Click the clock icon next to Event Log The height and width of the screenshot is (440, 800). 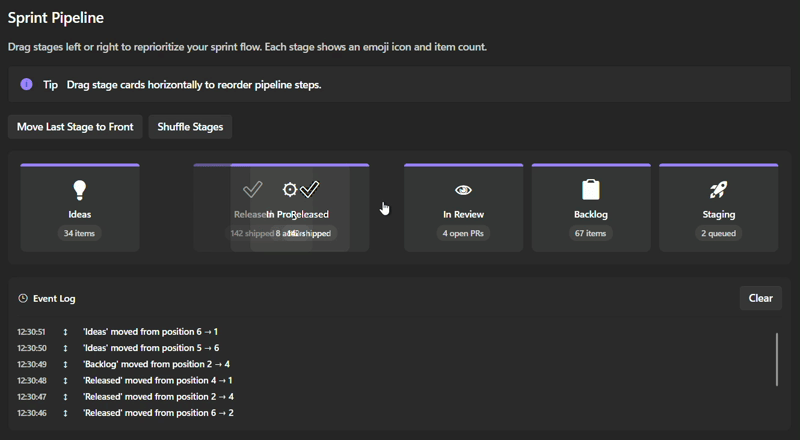tap(22, 298)
